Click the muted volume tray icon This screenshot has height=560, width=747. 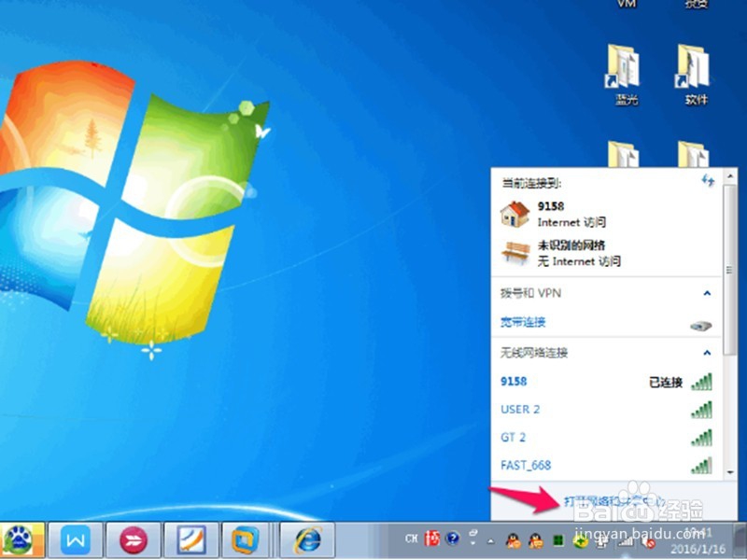[648, 542]
